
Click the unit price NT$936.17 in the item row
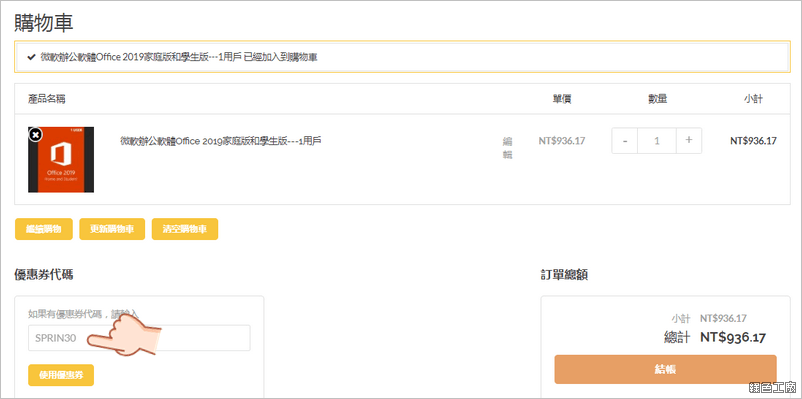click(562, 141)
